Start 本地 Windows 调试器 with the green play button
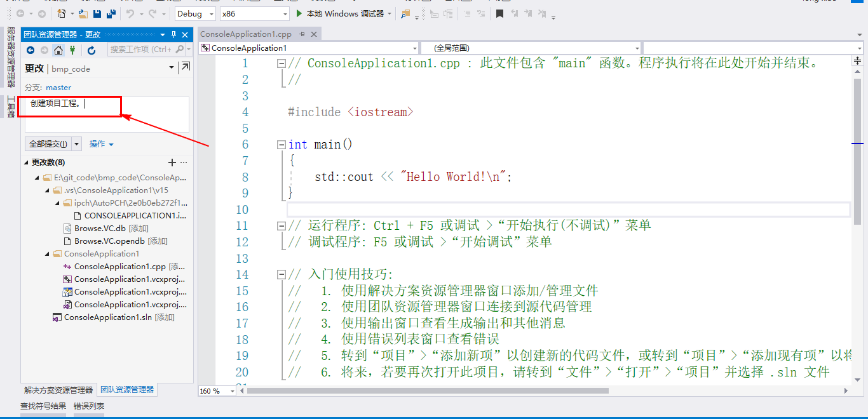This screenshot has height=419, width=868. [299, 13]
